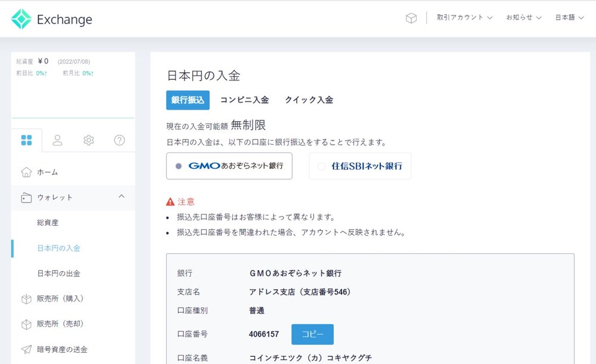
Task: Click the home icon beside ホーム
Action: [26, 172]
